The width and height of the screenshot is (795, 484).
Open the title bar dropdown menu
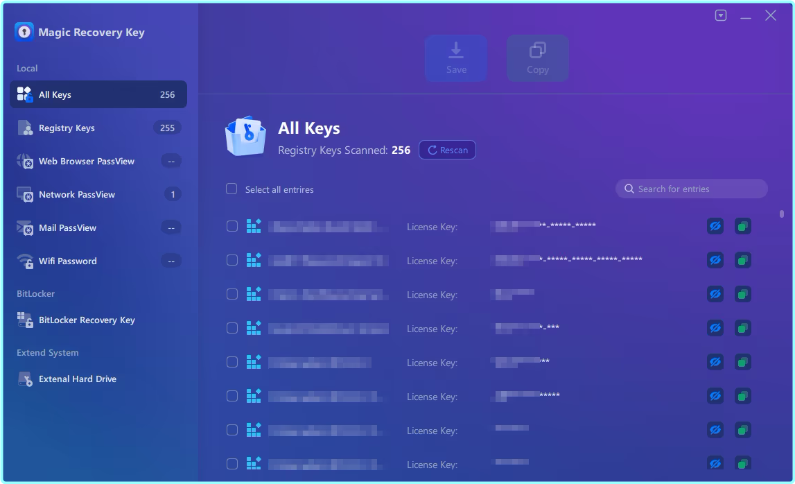[720, 16]
